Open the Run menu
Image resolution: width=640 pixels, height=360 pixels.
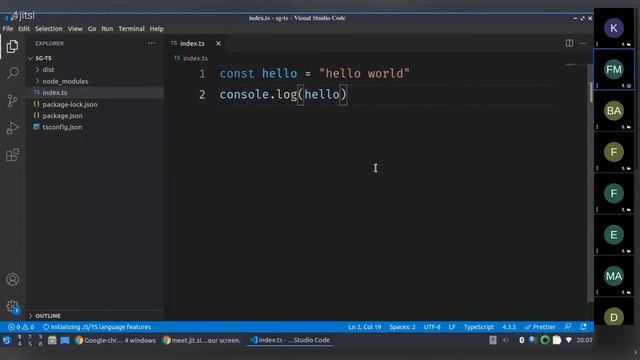pos(107,29)
